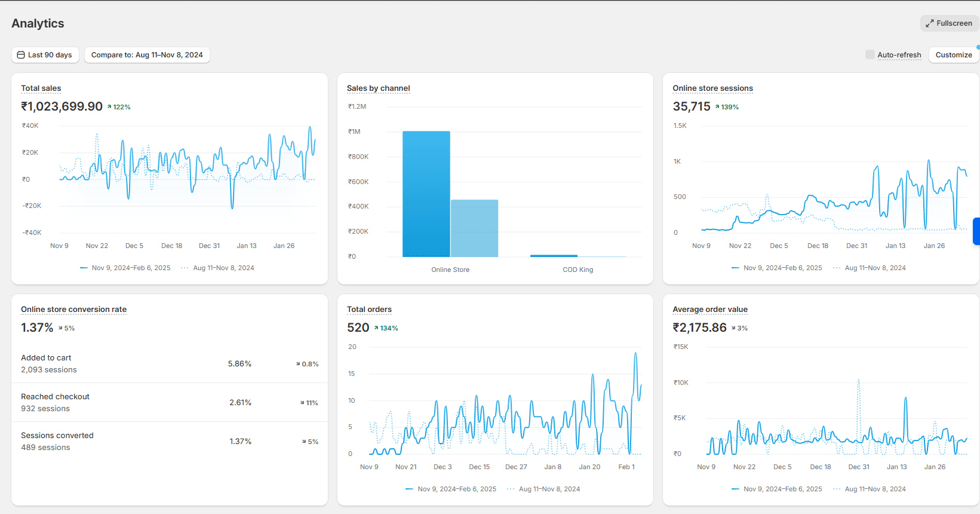Click Total sales legend Nov 9, 2024–Feb 6, 2025
This screenshot has width=980, height=514.
tap(125, 268)
